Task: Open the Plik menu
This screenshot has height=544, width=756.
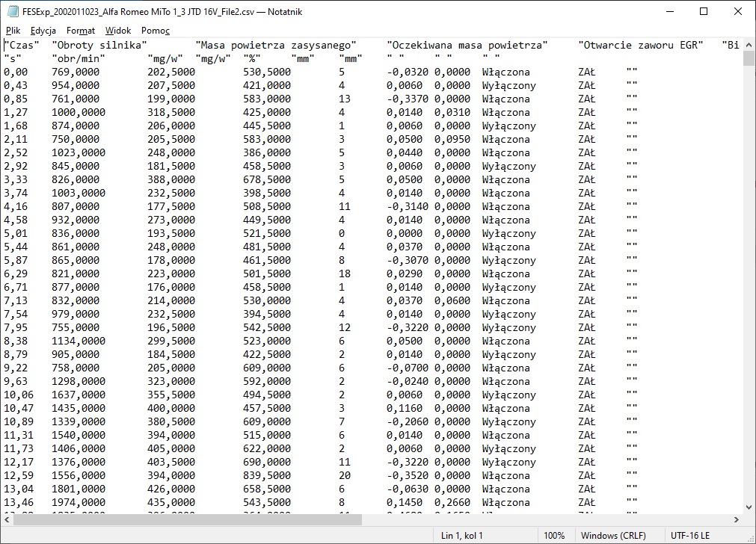Action: [13, 31]
